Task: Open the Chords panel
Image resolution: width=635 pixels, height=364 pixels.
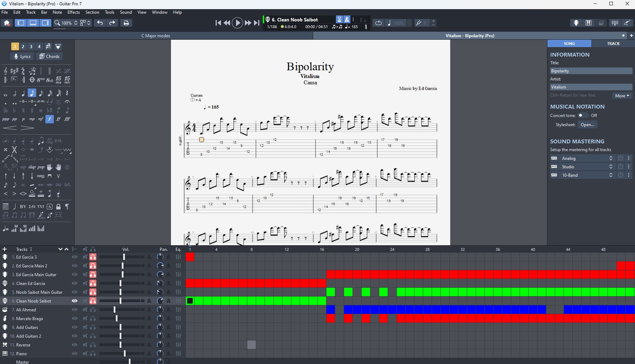Action: click(x=49, y=57)
